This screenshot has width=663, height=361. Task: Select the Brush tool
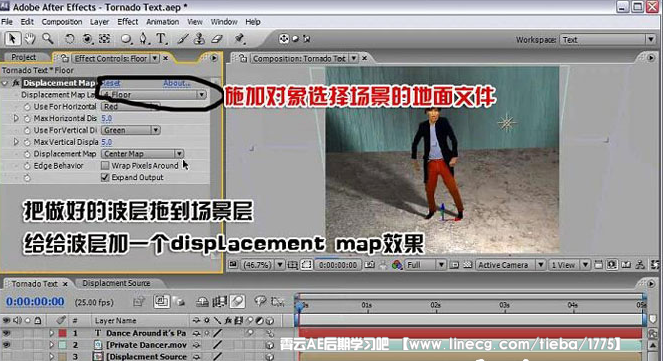pyautogui.click(x=183, y=39)
